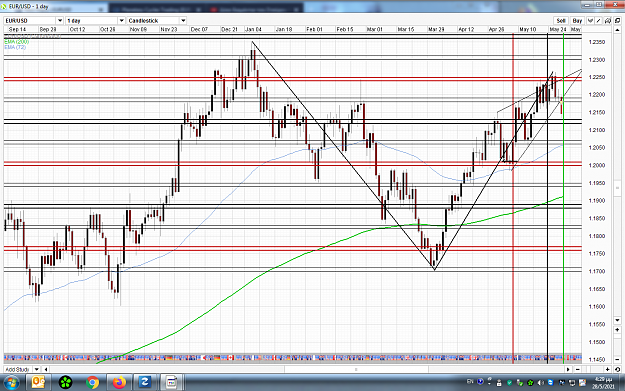Zoom in the time axis with plus button
This screenshot has width=625, height=391.
click(607, 369)
